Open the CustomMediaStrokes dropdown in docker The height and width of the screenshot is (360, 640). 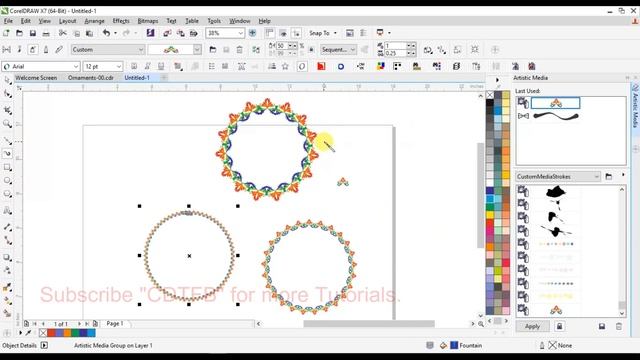click(x=558, y=177)
